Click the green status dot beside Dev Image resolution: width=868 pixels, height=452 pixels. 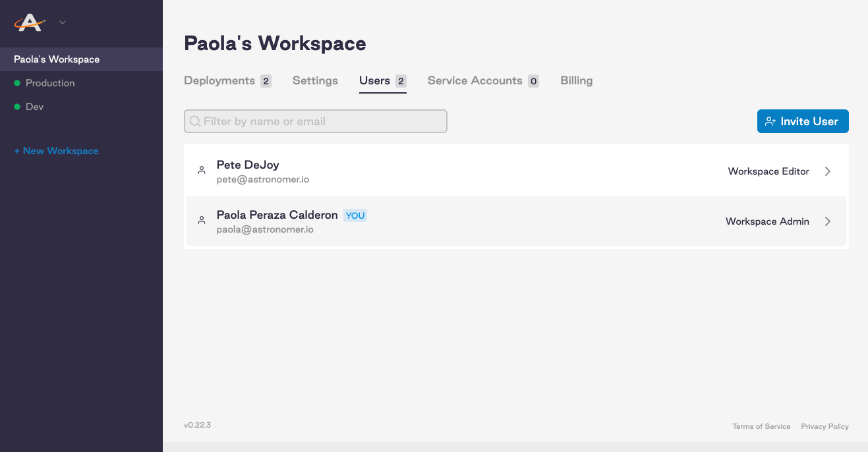(16, 106)
